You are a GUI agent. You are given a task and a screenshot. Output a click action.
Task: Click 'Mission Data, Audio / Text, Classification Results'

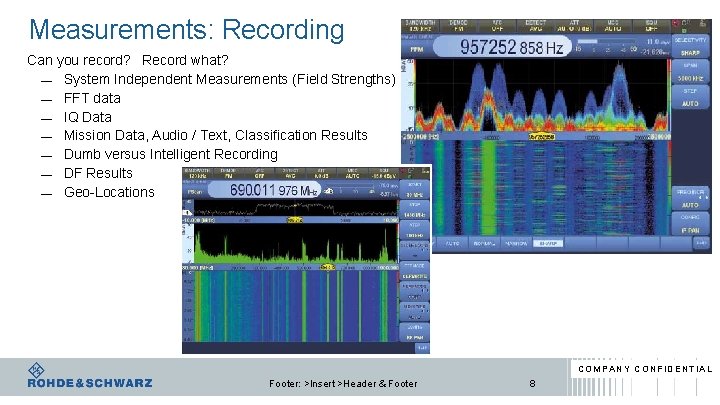point(216,135)
